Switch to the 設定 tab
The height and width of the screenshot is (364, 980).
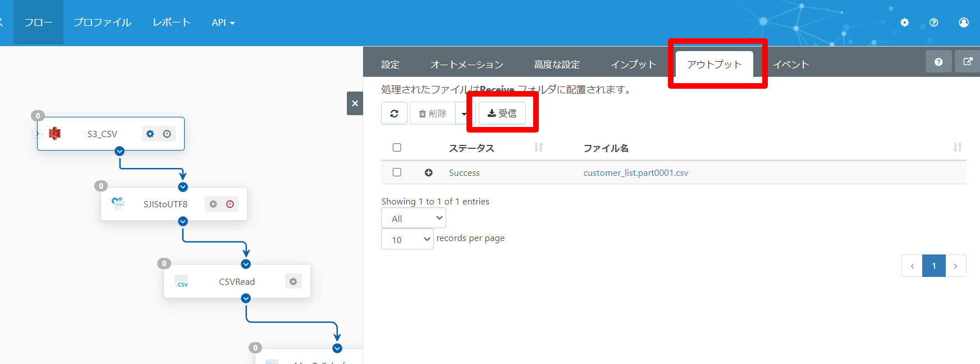point(390,64)
